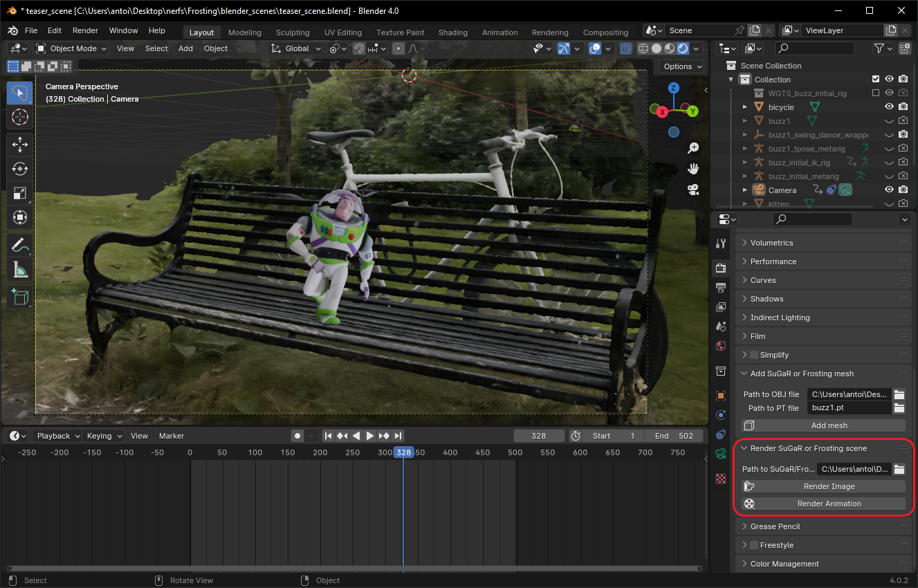Click the pan view hand icon
This screenshot has width=918, height=588.
[x=693, y=168]
